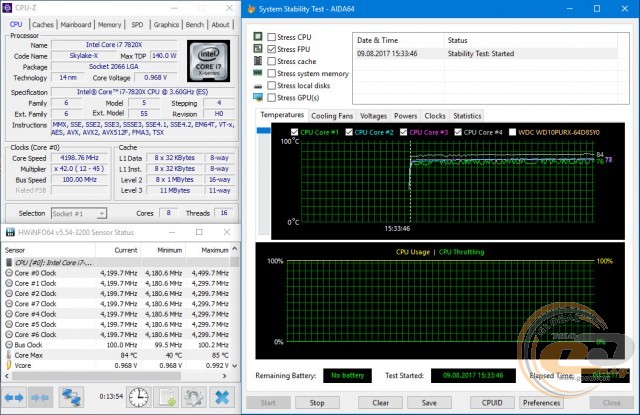The height and width of the screenshot is (415, 640).
Task: Click the lightning icon of Vcore row
Action: [x=9, y=365]
